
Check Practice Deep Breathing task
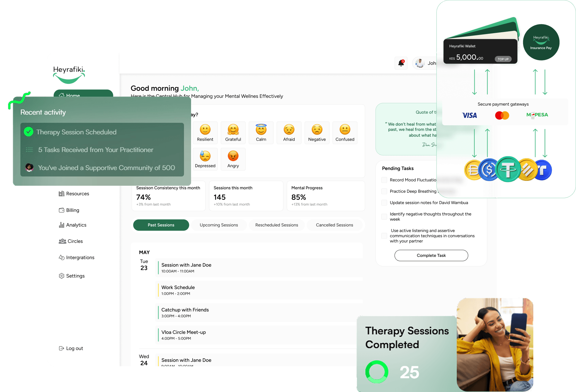pos(384,191)
